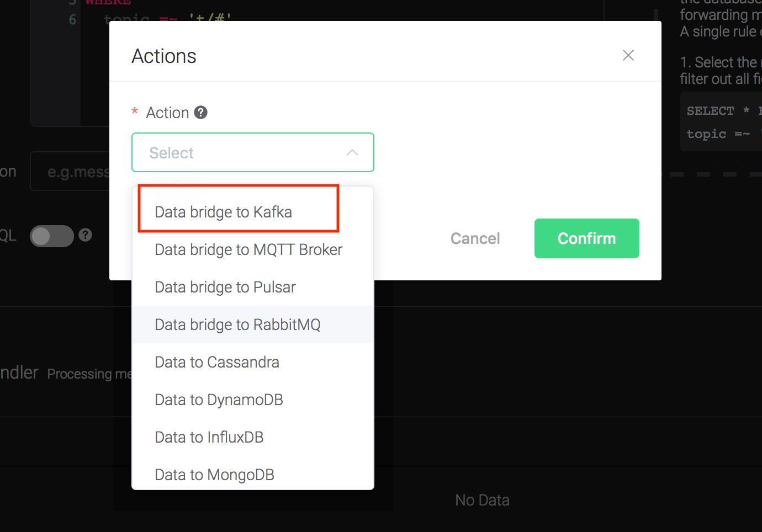Choose Data to Cassandra action
This screenshot has width=762, height=532.
point(217,362)
